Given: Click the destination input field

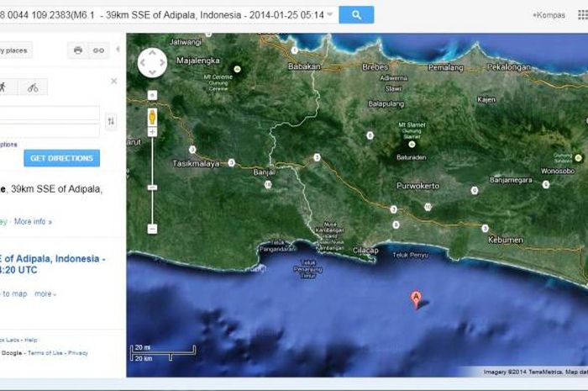Looking at the screenshot, I should click(50, 130).
